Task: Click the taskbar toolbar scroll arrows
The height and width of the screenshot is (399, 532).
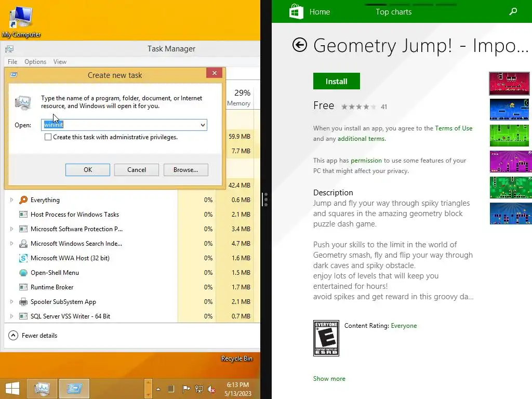Action: [148, 389]
